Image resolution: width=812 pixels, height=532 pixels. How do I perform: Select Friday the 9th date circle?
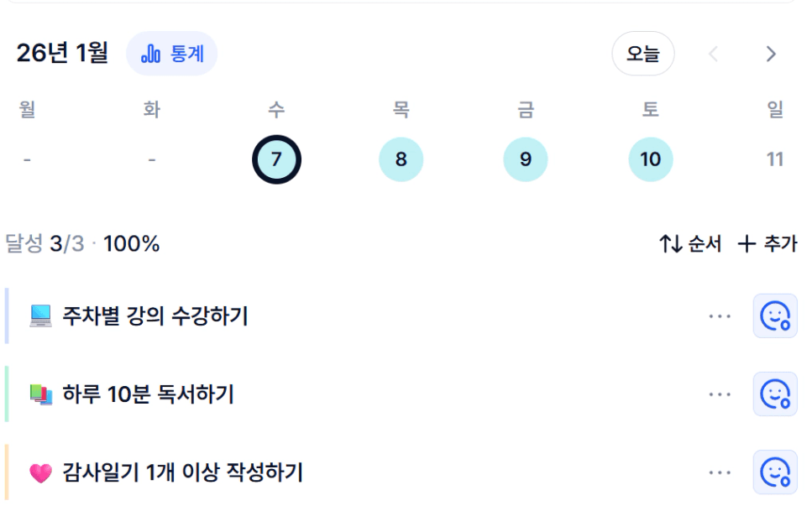coord(525,159)
